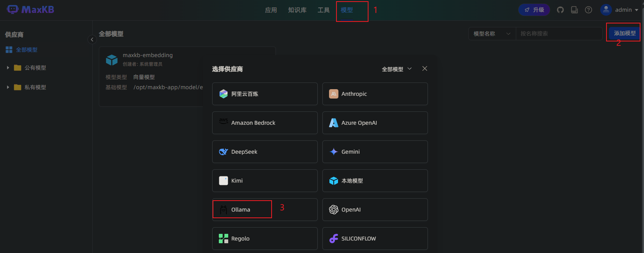Select the DeepSeek provider
This screenshot has width=644, height=253.
[265, 152]
